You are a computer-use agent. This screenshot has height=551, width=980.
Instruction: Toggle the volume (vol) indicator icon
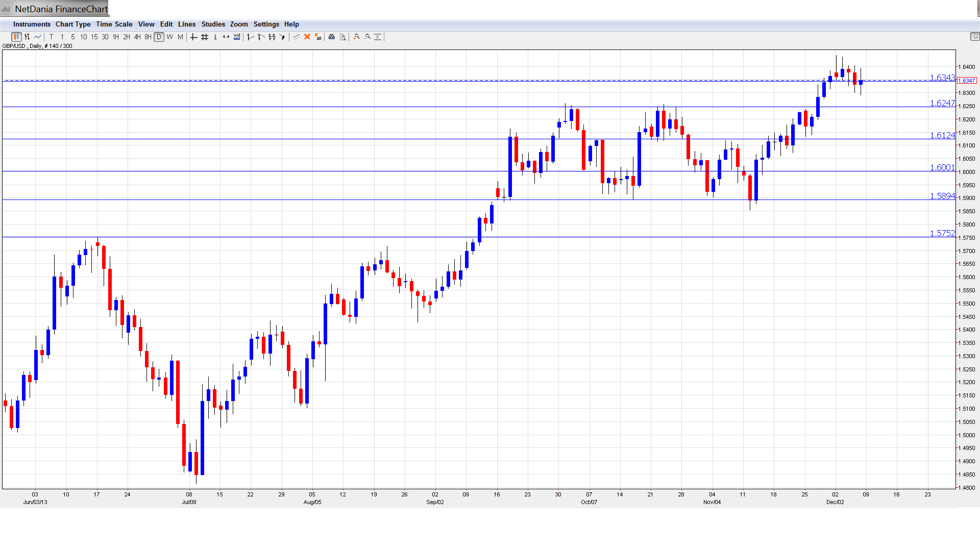237,37
